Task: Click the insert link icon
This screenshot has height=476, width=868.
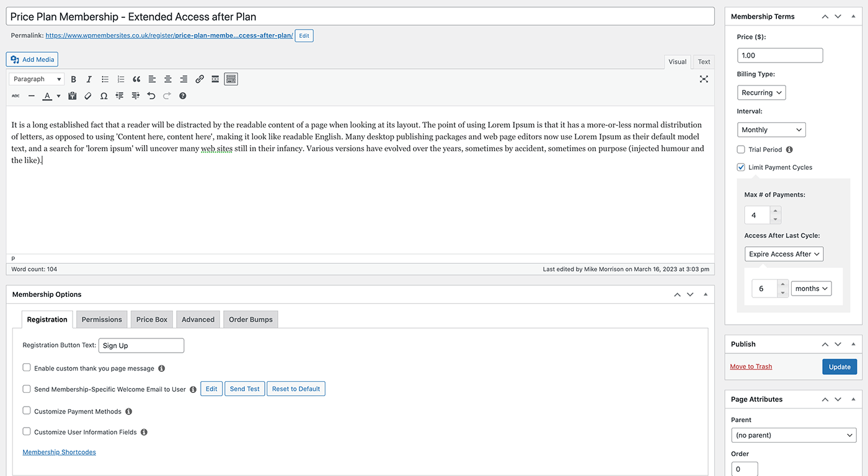Action: pos(200,79)
